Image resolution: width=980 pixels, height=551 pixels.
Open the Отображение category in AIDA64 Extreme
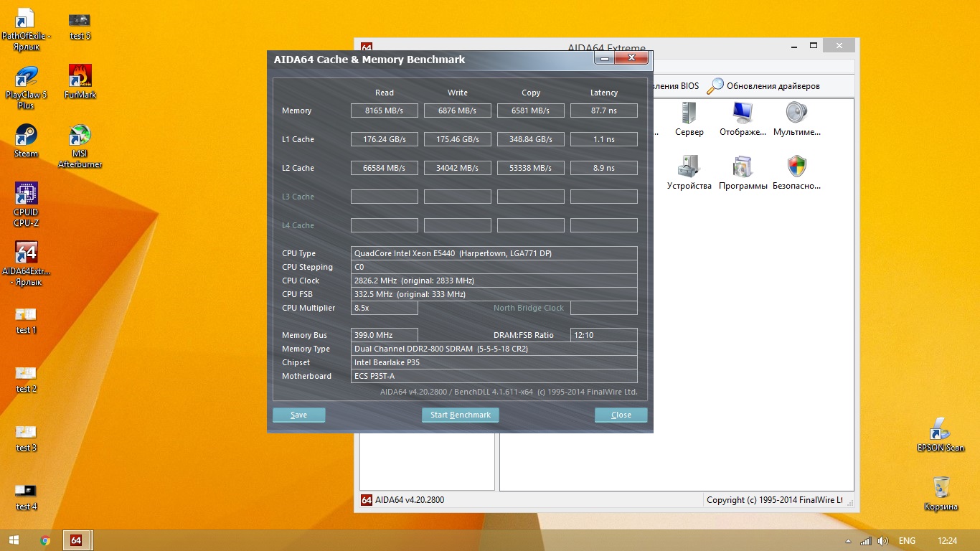tap(743, 119)
